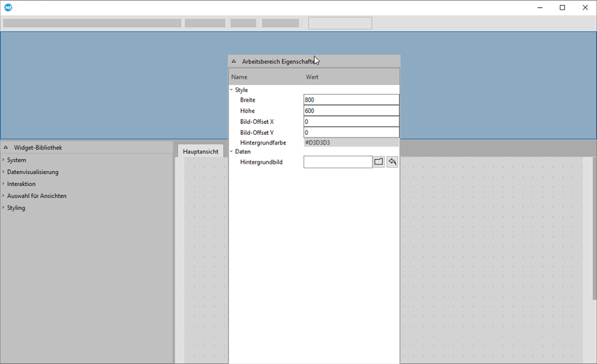Collapse the Daten property group

(232, 152)
